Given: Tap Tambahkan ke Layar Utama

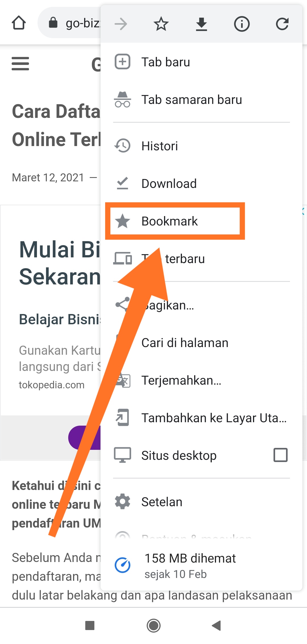Looking at the screenshot, I should (x=202, y=418).
